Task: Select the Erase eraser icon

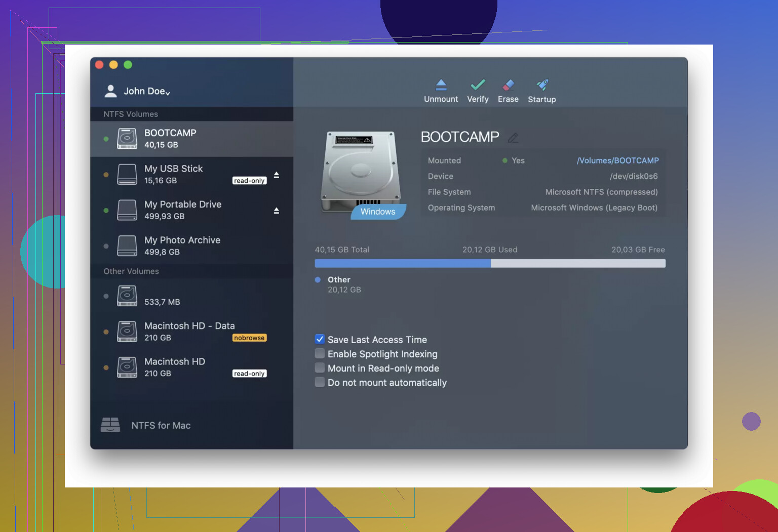Action: [508, 85]
